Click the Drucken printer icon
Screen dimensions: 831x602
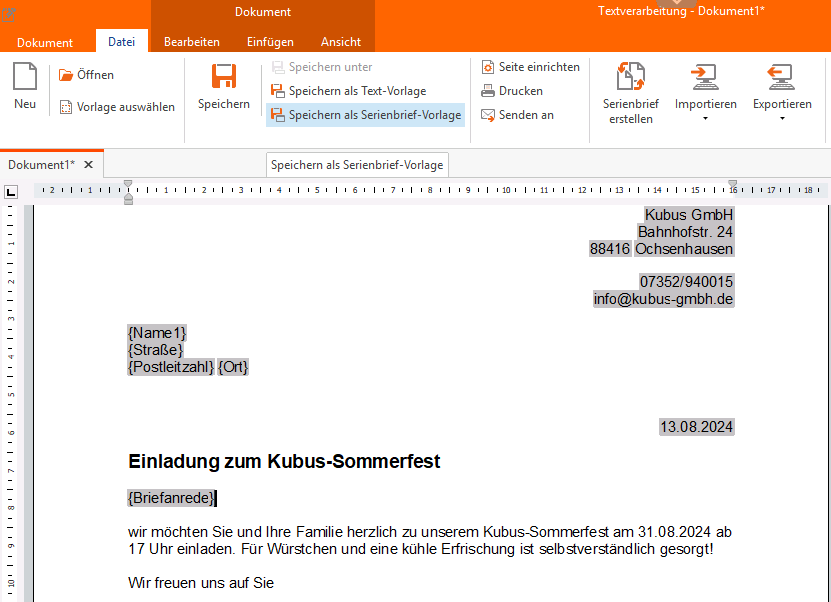pyautogui.click(x=488, y=91)
